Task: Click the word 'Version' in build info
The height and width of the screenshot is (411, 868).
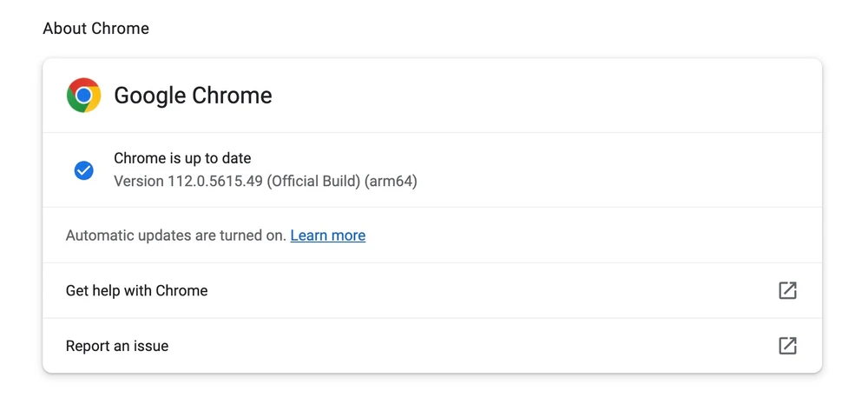Action: tap(138, 182)
